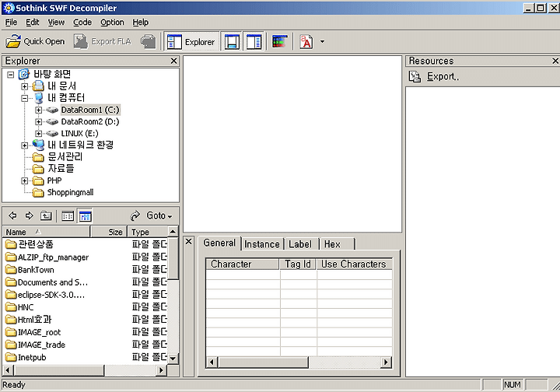Close the Resources panel
Viewport: 560px width, 392px height.
(x=555, y=61)
